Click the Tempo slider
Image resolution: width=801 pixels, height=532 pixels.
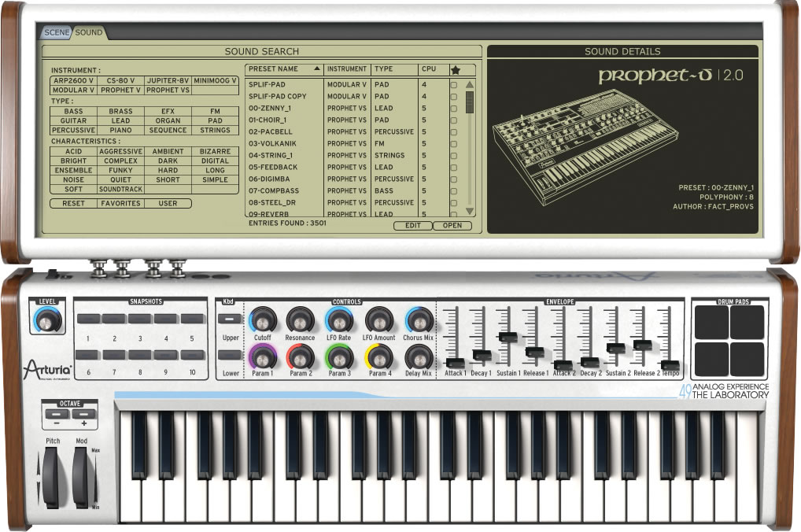click(670, 364)
